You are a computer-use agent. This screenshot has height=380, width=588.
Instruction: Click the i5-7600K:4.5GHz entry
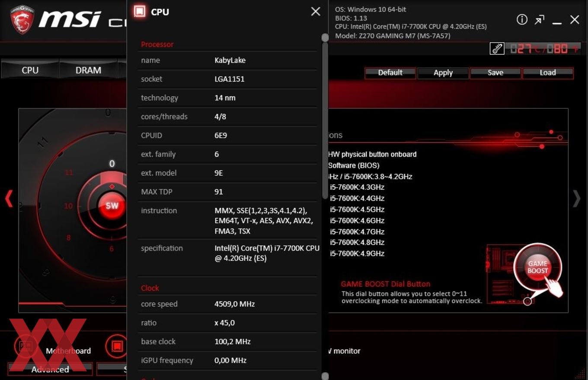pyautogui.click(x=357, y=209)
